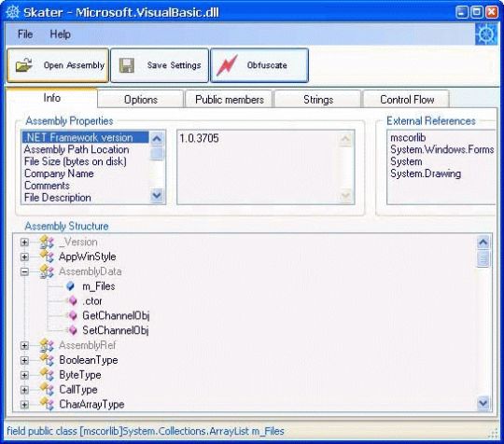Click the class icon beside CharArrayType
This screenshot has width=504, height=444.
coord(47,404)
